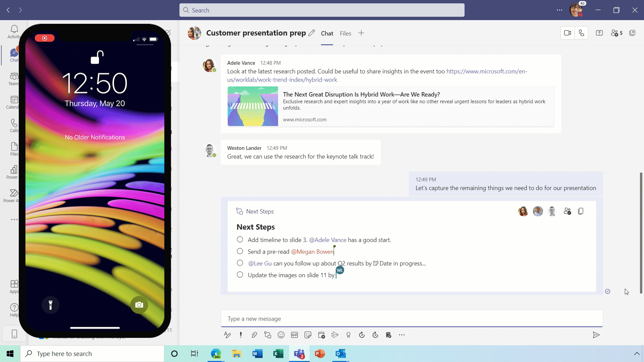This screenshot has height=362, width=644.
Task: Open the Files tab in chat
Action: click(345, 33)
